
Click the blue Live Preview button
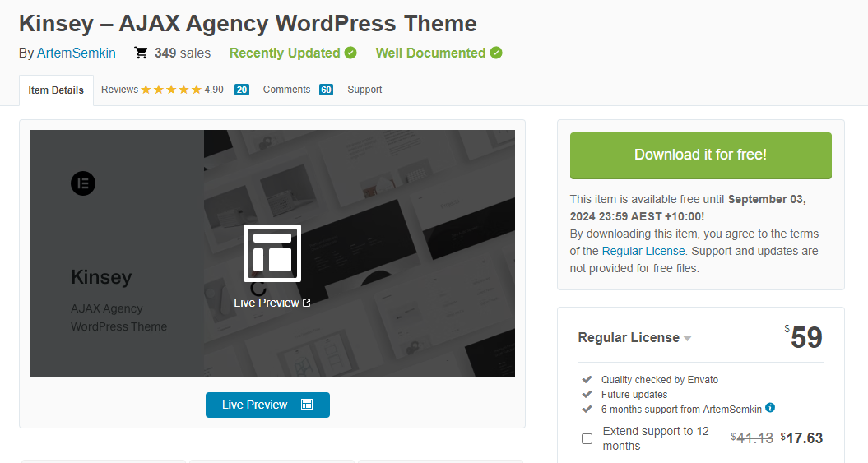[267, 405]
